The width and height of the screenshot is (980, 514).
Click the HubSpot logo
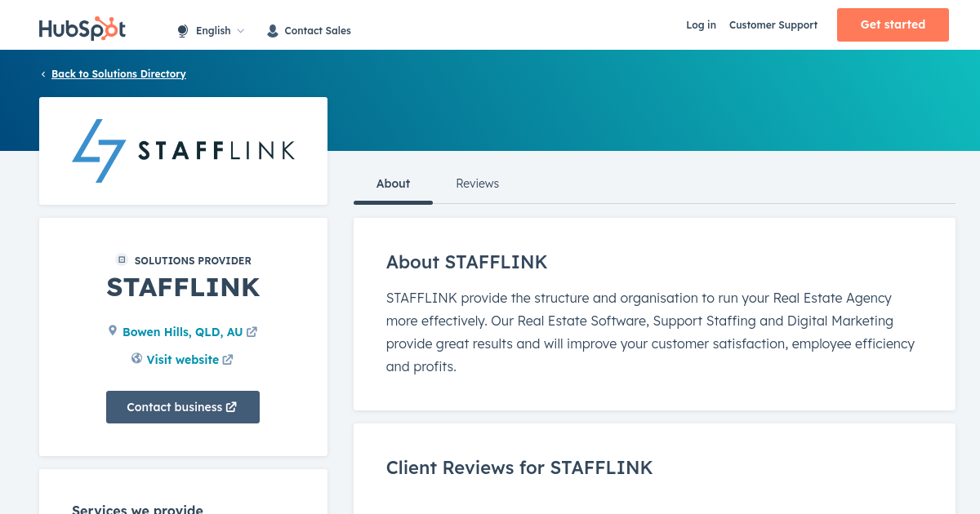pos(82,29)
